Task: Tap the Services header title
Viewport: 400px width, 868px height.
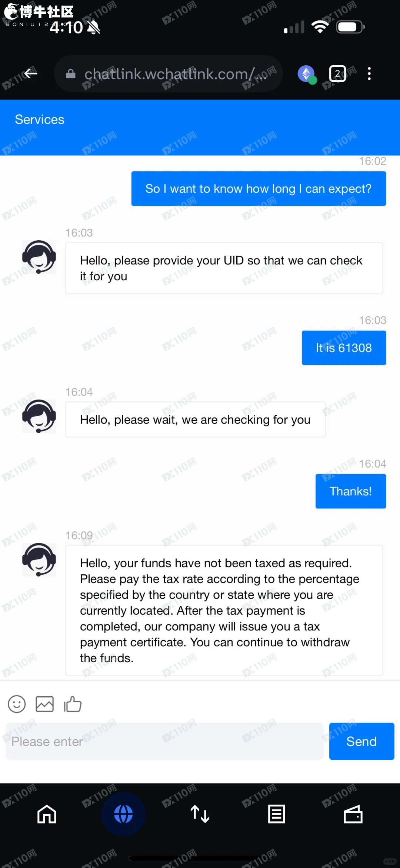Action: coord(40,119)
